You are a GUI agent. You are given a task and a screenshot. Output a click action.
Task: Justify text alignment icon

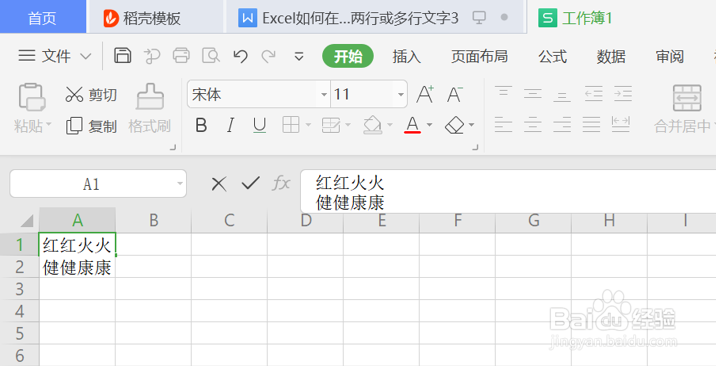pyautogui.click(x=592, y=124)
